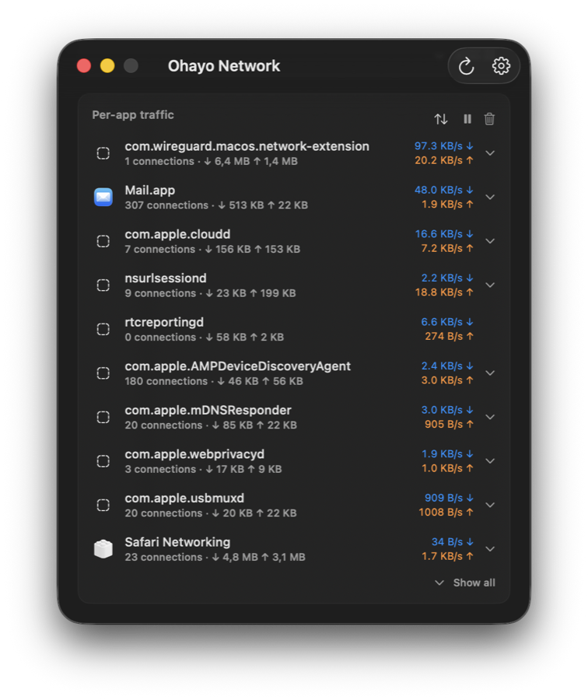The width and height of the screenshot is (588, 700).
Task: Click 34 B/s download rate of Safari
Action: point(452,541)
